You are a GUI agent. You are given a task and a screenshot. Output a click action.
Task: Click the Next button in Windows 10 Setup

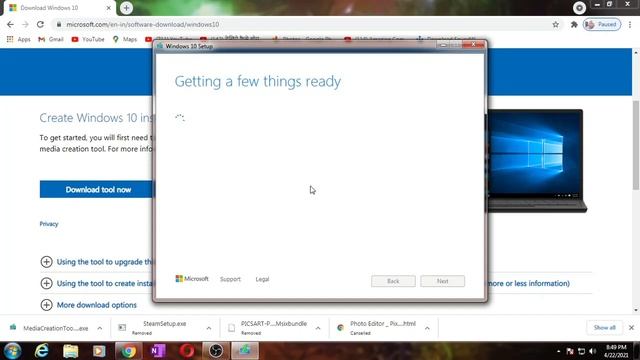[442, 281]
